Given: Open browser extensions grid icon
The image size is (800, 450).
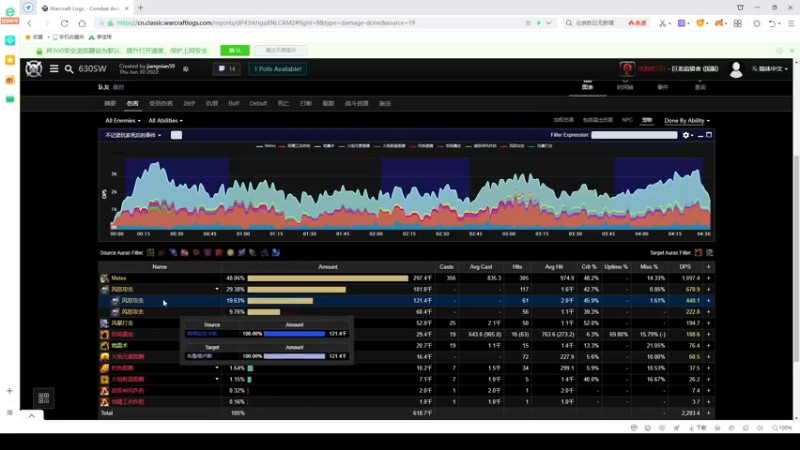Looking at the screenshot, I should 738,23.
